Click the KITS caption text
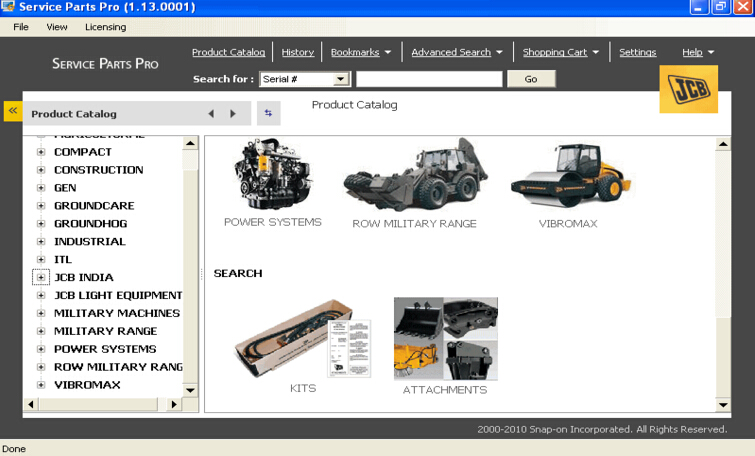 tap(303, 389)
